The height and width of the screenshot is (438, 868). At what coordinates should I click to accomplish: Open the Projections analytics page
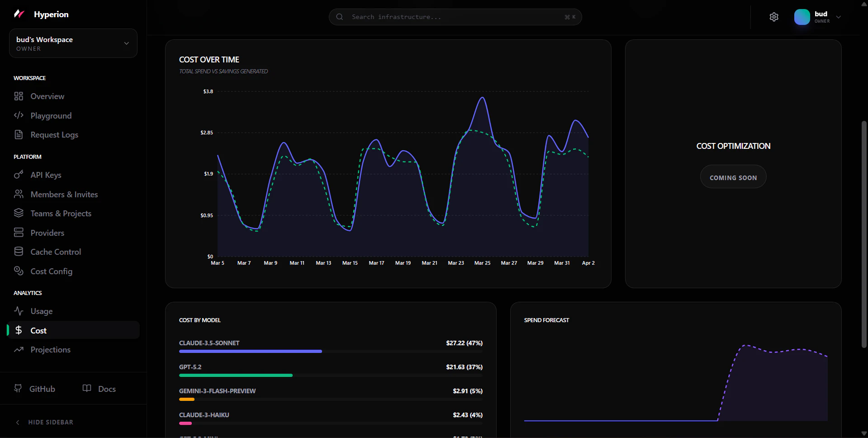(x=50, y=350)
